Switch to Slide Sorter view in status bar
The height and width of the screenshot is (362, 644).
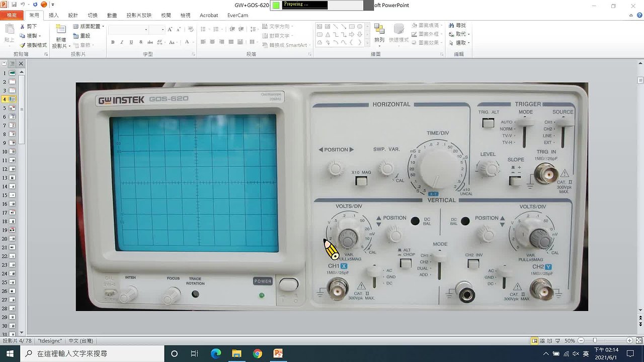[542, 341]
